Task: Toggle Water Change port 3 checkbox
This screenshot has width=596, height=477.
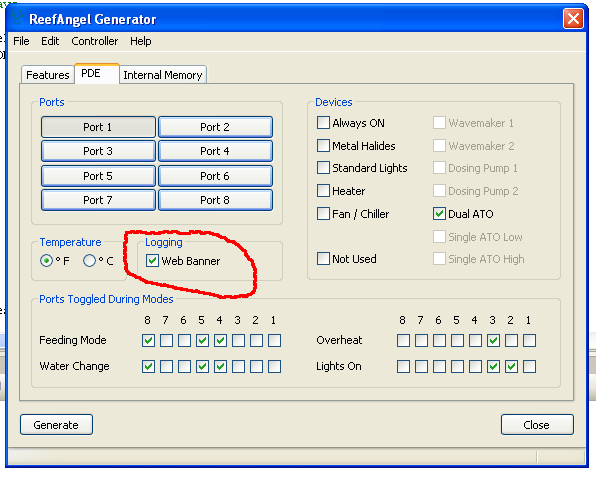Action: click(x=238, y=367)
